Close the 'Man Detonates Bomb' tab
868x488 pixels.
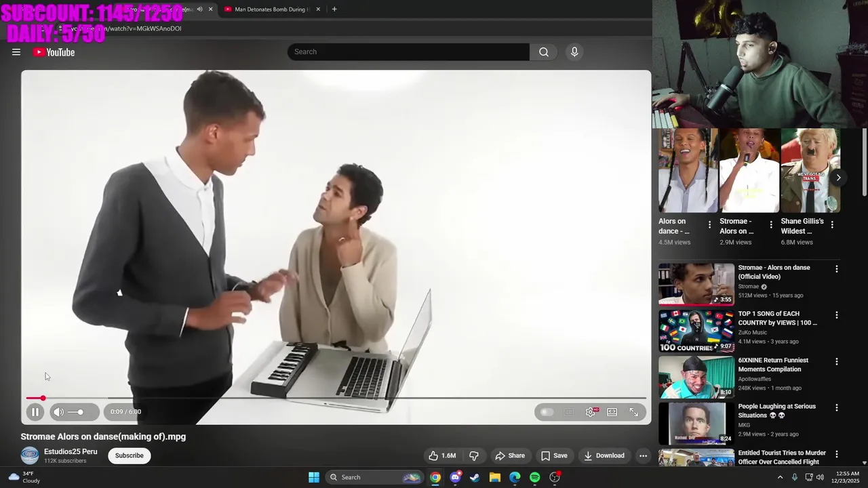318,9
